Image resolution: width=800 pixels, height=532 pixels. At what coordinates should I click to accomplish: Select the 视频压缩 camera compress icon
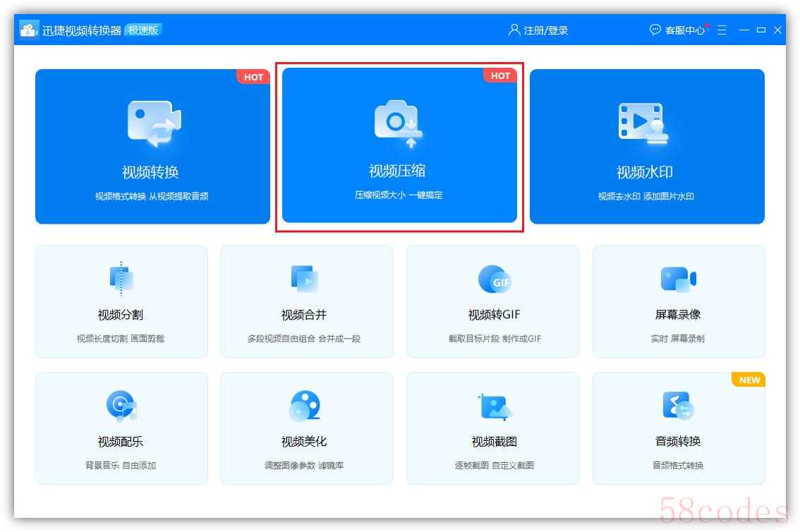pyautogui.click(x=399, y=123)
